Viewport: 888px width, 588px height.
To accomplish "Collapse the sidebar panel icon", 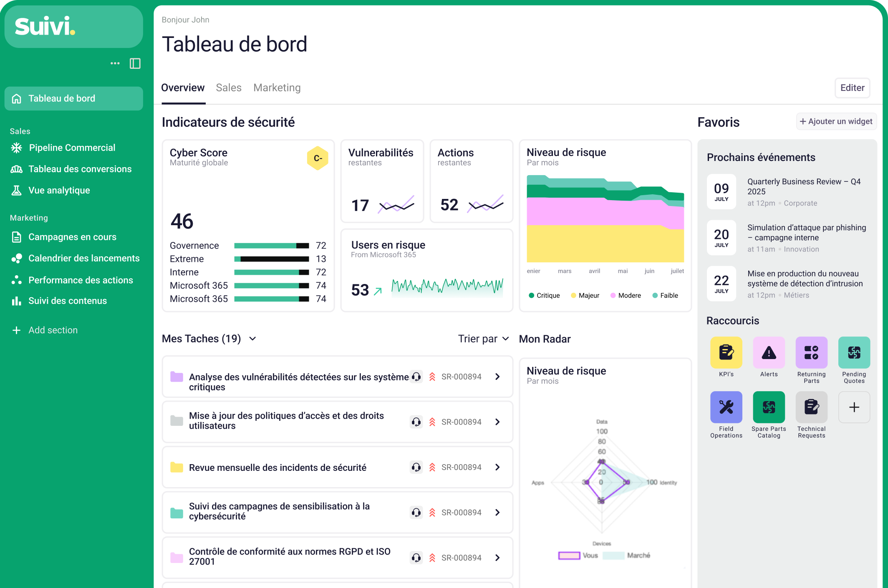I will point(135,63).
